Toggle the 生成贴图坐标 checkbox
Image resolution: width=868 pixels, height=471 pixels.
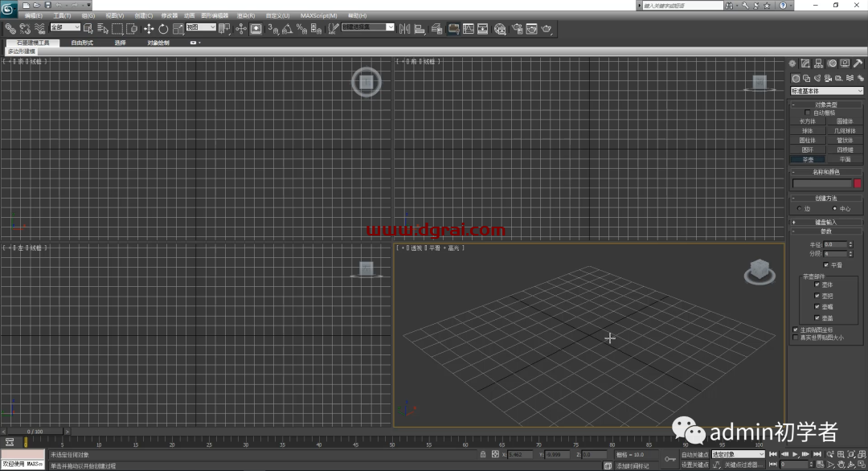click(796, 330)
